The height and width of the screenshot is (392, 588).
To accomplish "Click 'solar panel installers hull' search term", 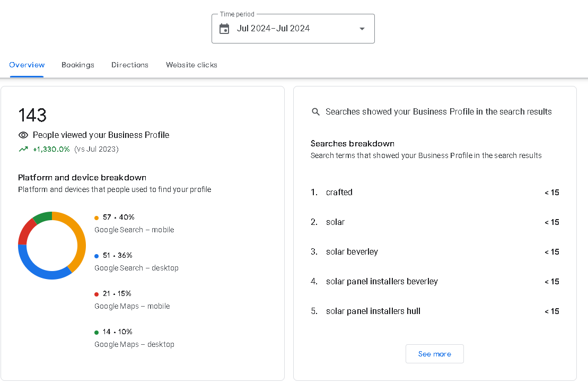I will (373, 311).
